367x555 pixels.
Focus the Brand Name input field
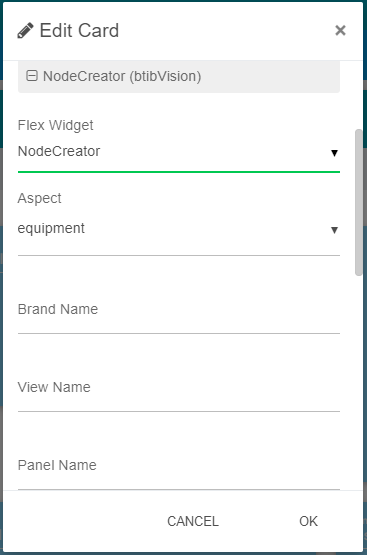pyautogui.click(x=179, y=314)
